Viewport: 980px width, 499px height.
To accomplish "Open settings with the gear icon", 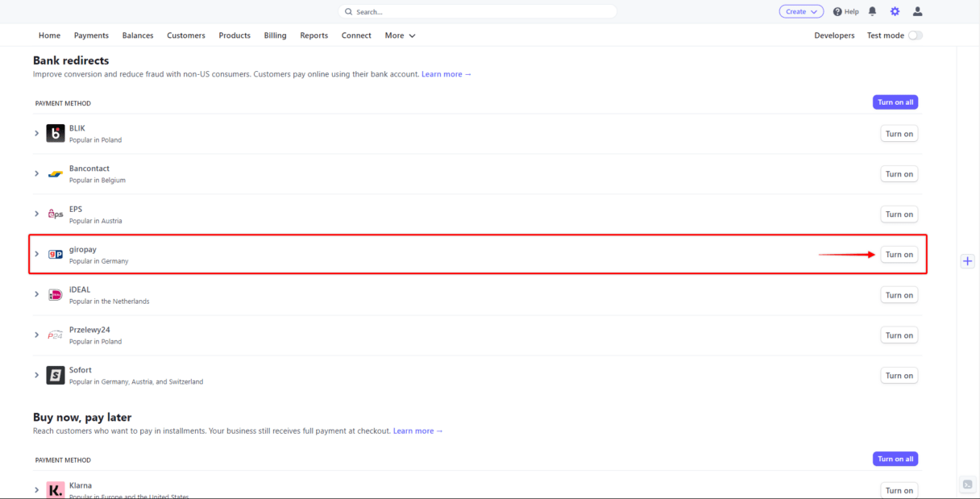I will [895, 11].
